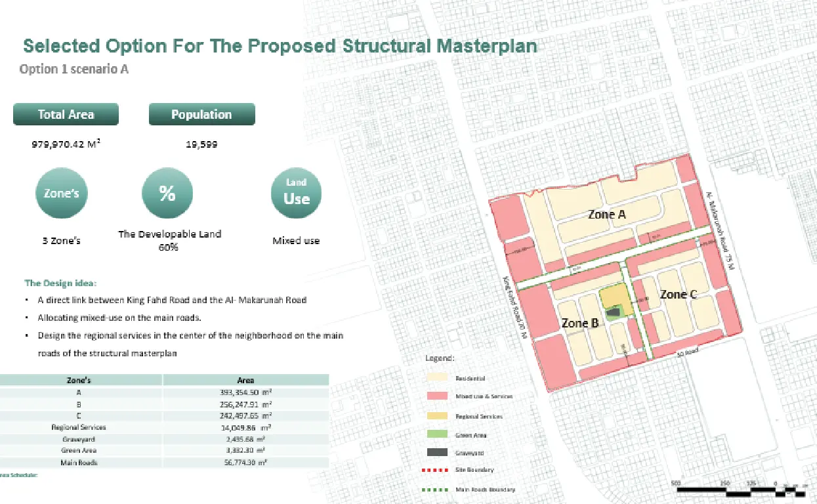817x504 pixels.
Task: Click the King Fahd Road label on map
Action: (516, 308)
